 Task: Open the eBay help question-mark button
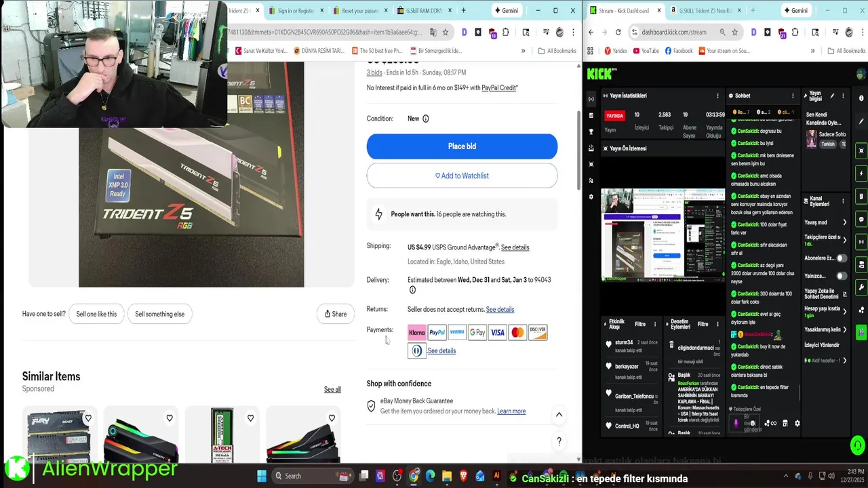click(x=559, y=441)
